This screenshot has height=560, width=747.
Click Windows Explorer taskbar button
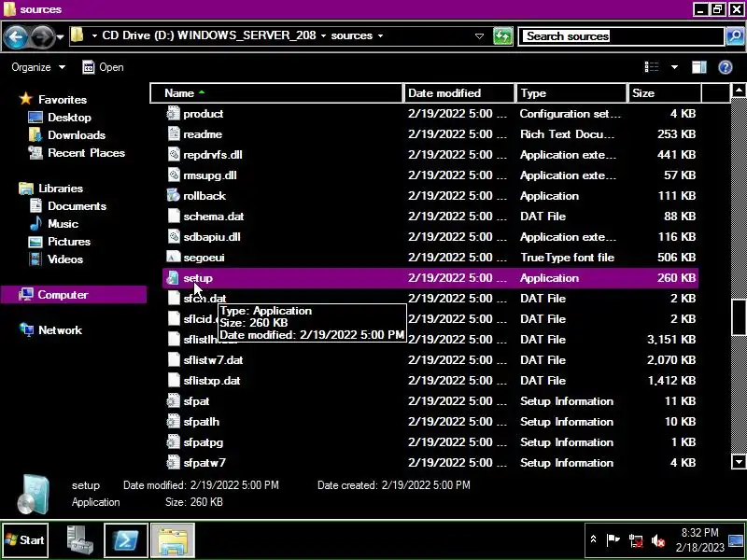(173, 540)
